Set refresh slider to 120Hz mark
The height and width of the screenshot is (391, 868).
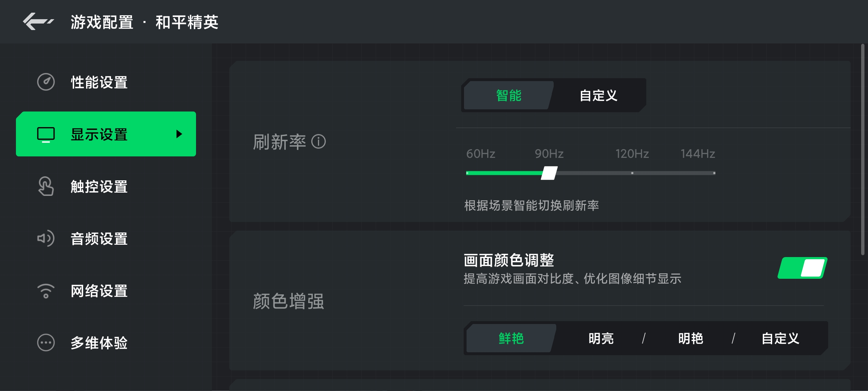[x=632, y=173]
